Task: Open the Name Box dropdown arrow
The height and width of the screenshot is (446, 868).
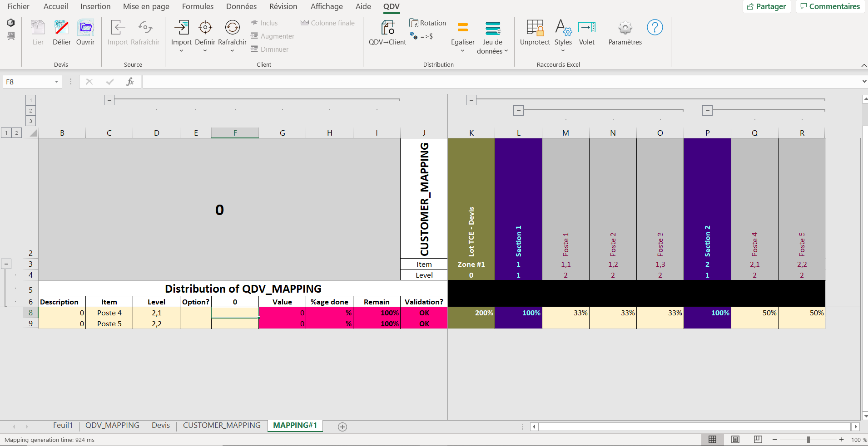Action: [x=56, y=82]
